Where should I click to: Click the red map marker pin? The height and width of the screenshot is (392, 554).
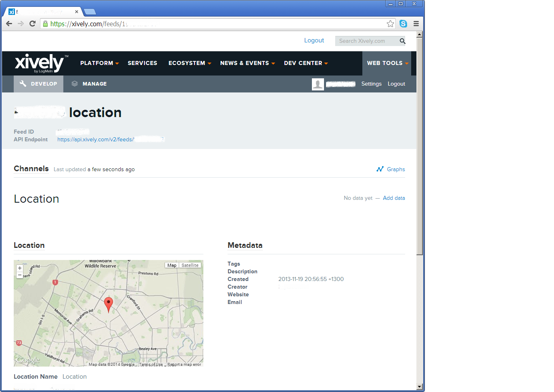tap(109, 304)
